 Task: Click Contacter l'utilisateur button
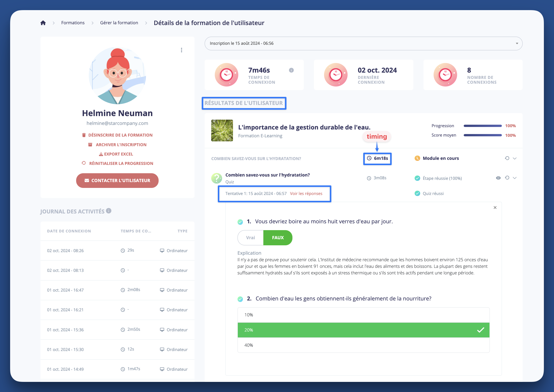click(117, 180)
